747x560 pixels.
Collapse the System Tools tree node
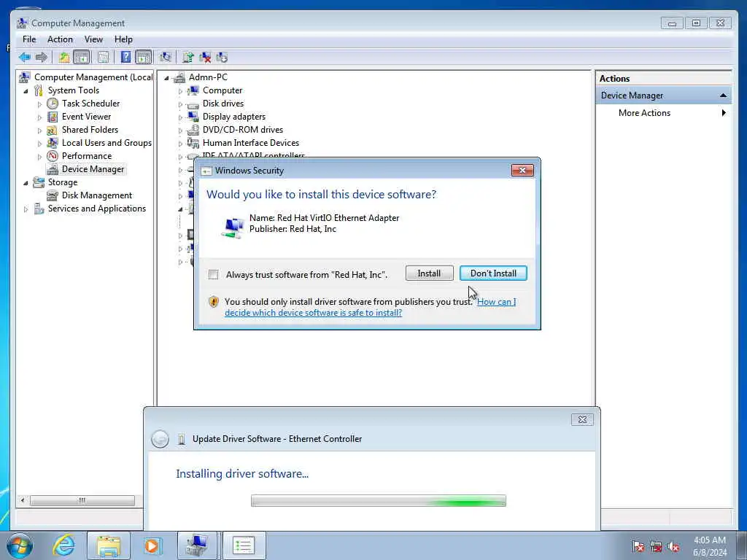(x=26, y=91)
